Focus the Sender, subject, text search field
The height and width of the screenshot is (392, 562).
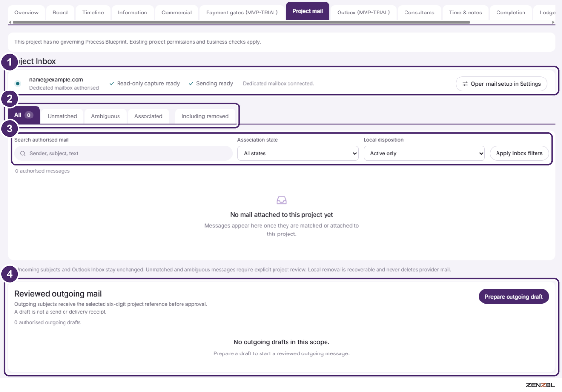click(x=123, y=153)
